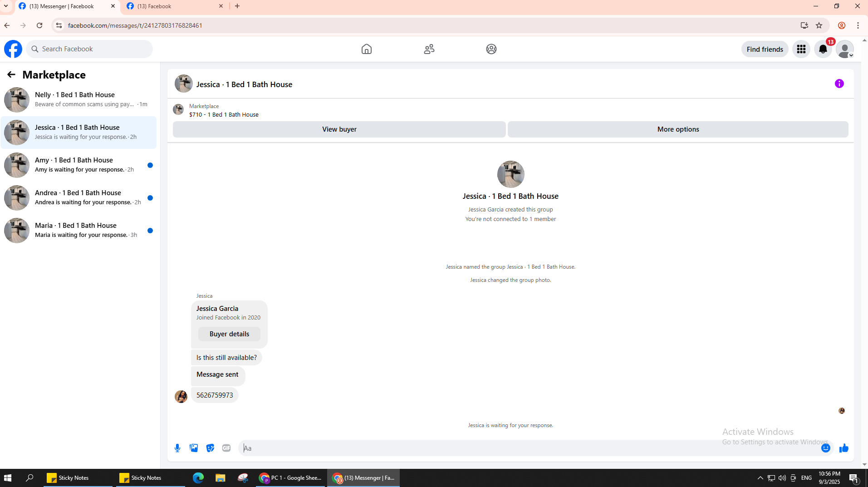Open a new browser tab

point(237,6)
